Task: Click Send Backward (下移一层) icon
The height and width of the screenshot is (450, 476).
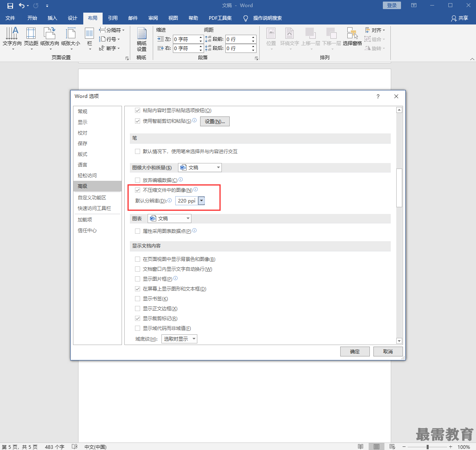Action: (x=332, y=38)
